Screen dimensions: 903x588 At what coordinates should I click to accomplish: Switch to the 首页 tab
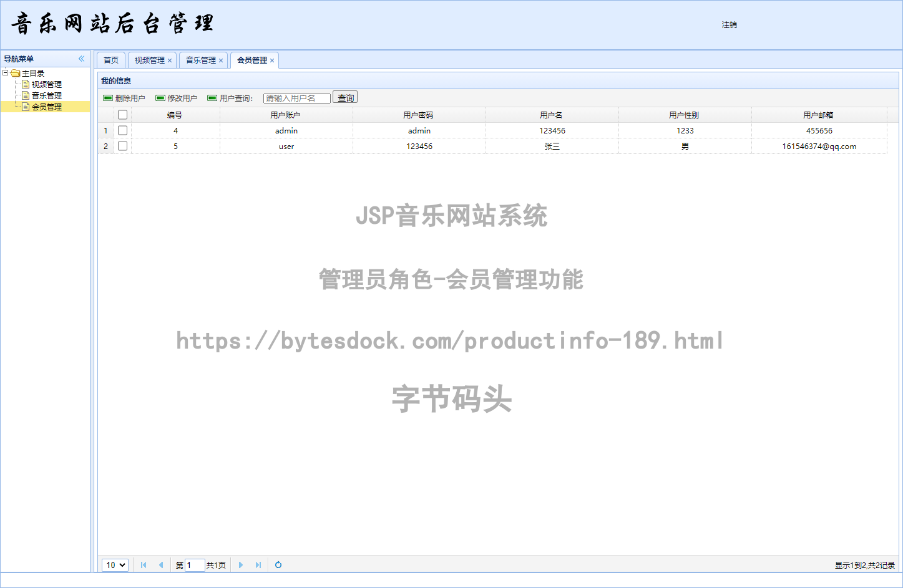coord(111,60)
